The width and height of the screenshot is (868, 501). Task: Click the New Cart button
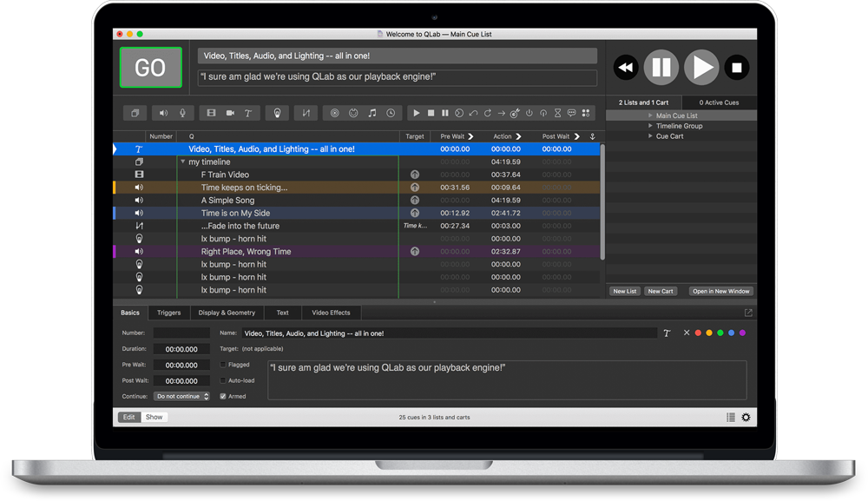661,291
